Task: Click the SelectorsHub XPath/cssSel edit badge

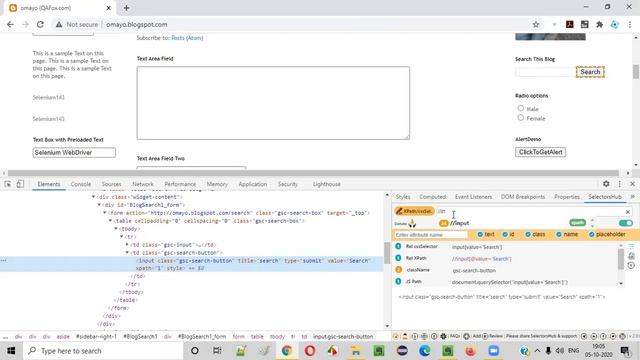Action: 414,211
